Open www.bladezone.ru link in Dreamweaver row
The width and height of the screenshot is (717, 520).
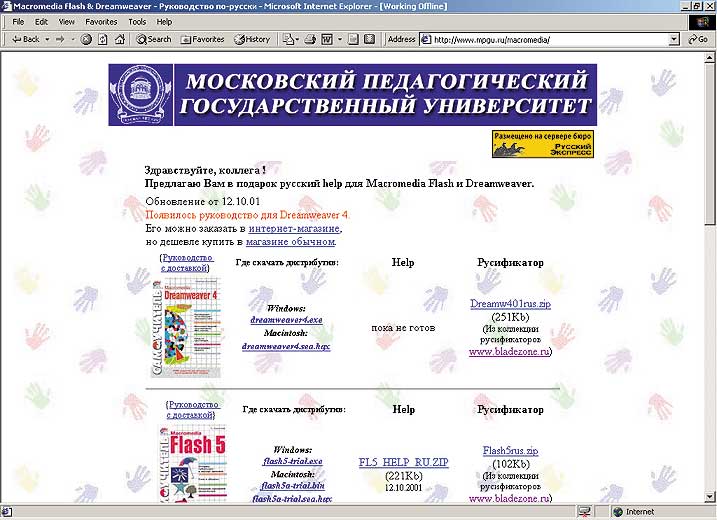click(x=509, y=352)
